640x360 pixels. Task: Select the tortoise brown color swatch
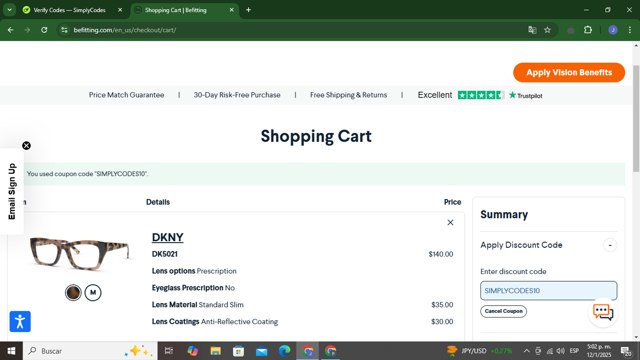pos(73,292)
